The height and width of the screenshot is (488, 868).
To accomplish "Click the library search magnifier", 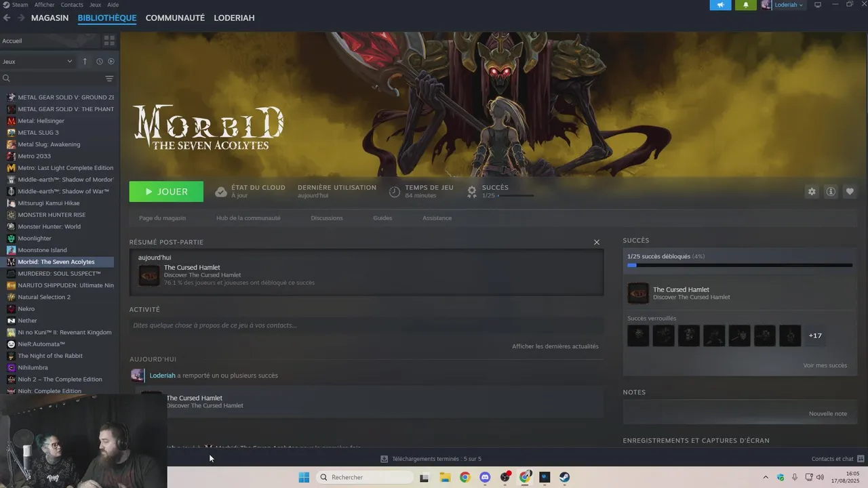I will (x=6, y=79).
